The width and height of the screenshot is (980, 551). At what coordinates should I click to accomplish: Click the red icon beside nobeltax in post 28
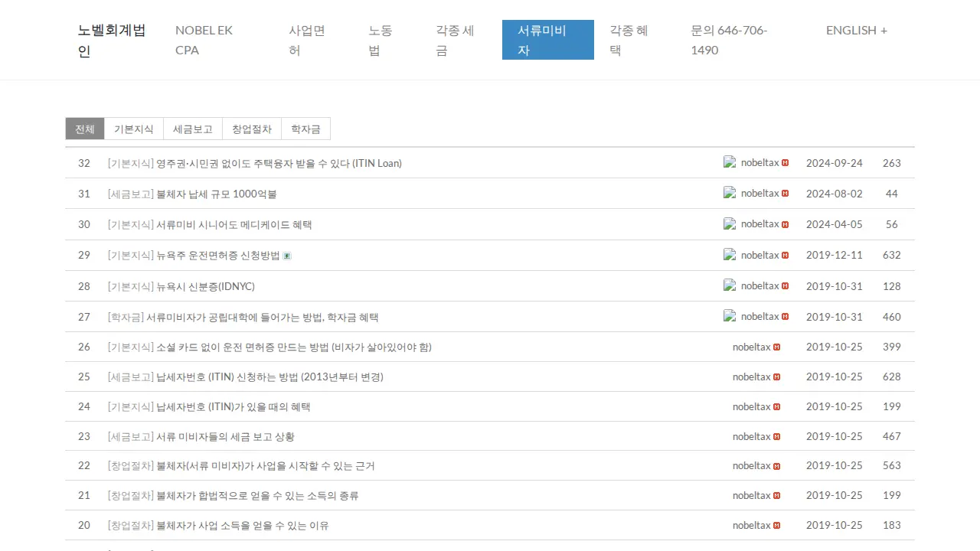coord(786,286)
